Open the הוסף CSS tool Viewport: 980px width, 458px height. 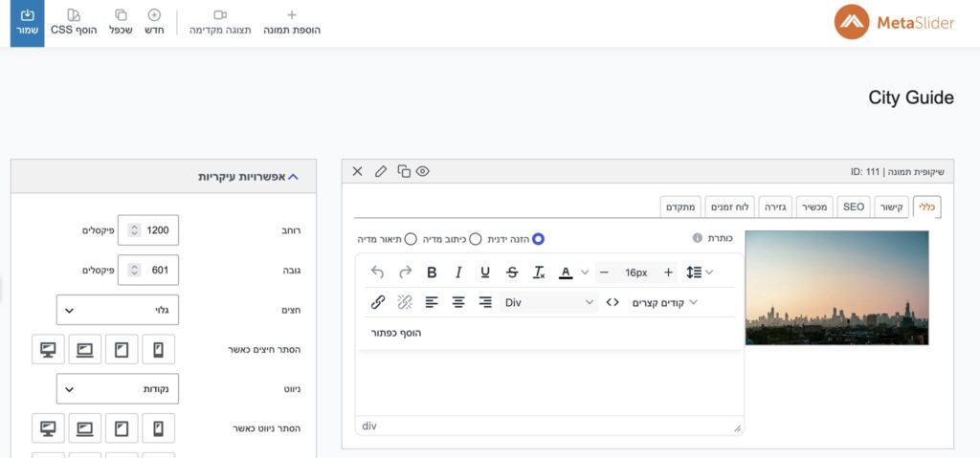(x=74, y=22)
